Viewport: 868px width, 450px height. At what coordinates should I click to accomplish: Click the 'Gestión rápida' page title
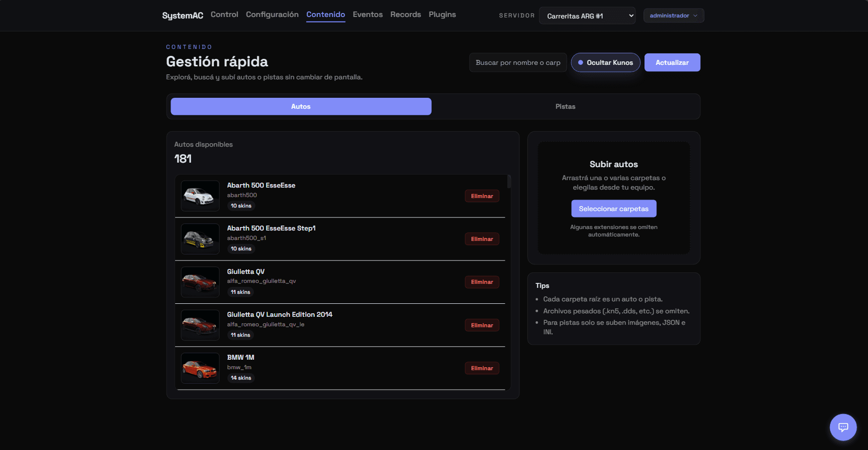tap(217, 61)
